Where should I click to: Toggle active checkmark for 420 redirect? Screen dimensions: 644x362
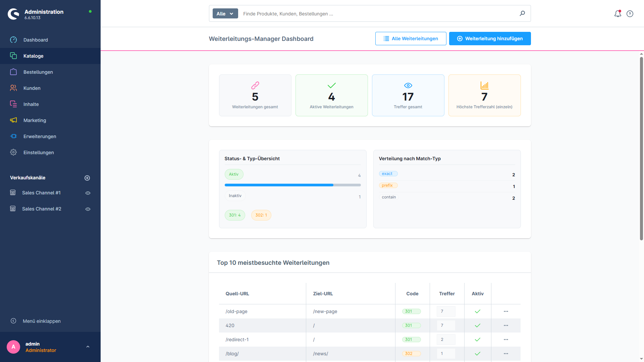[478, 325]
